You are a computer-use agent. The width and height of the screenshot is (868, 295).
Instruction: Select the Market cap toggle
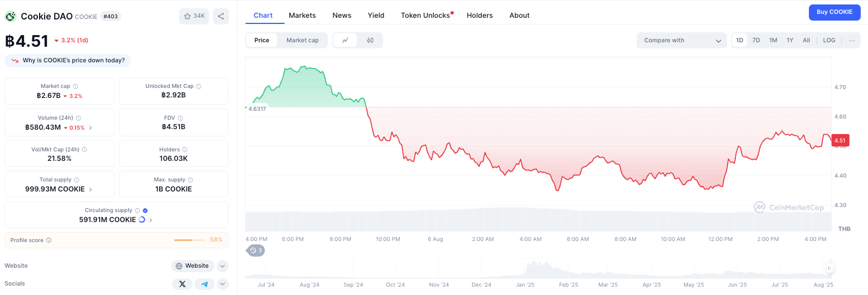coord(303,40)
